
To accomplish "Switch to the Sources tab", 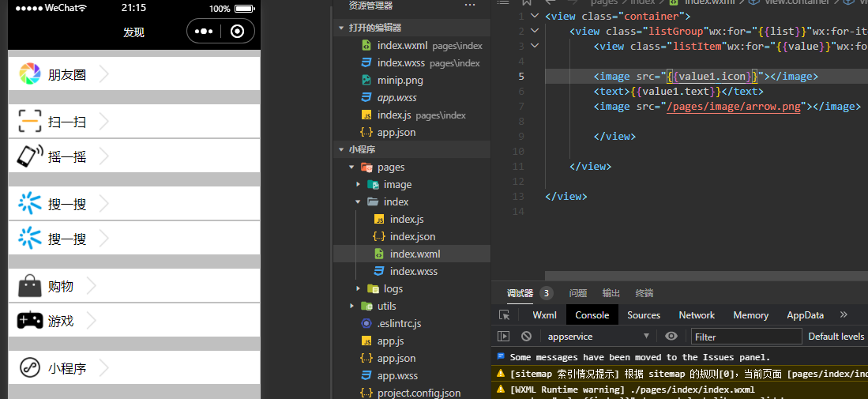I will tap(643, 315).
